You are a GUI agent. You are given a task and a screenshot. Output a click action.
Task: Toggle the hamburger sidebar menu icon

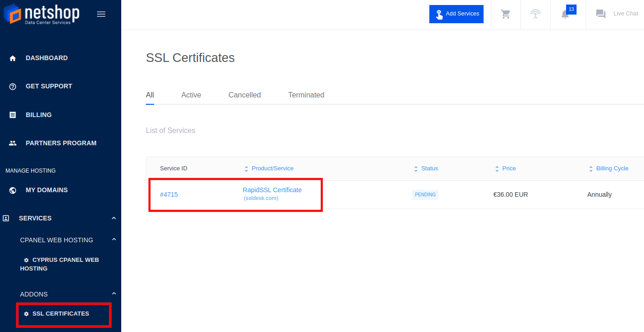click(x=101, y=14)
